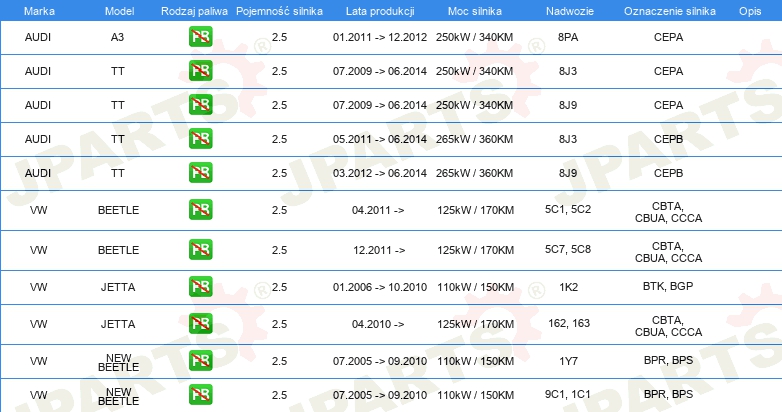
Task: Click the Model column header
Action: (x=119, y=11)
